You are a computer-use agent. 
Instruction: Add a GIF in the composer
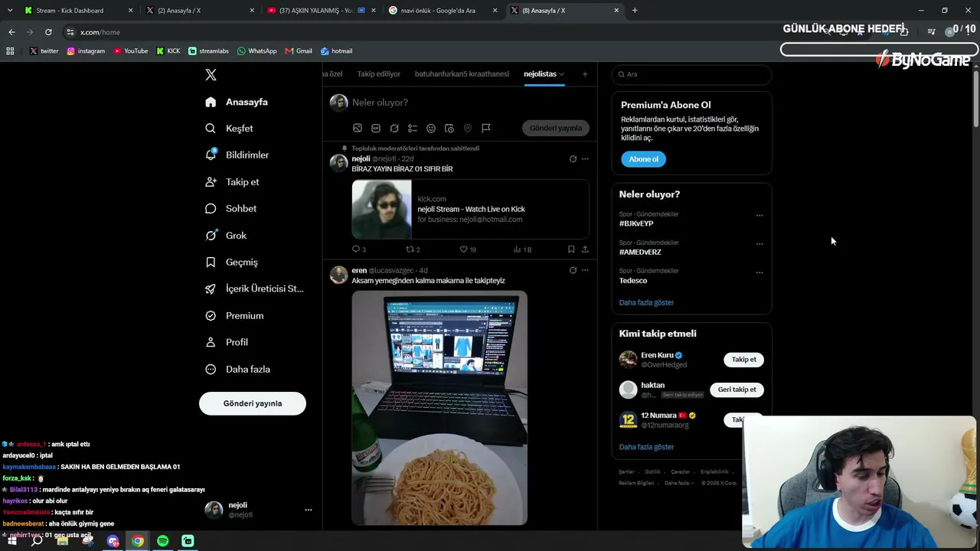[x=376, y=128]
